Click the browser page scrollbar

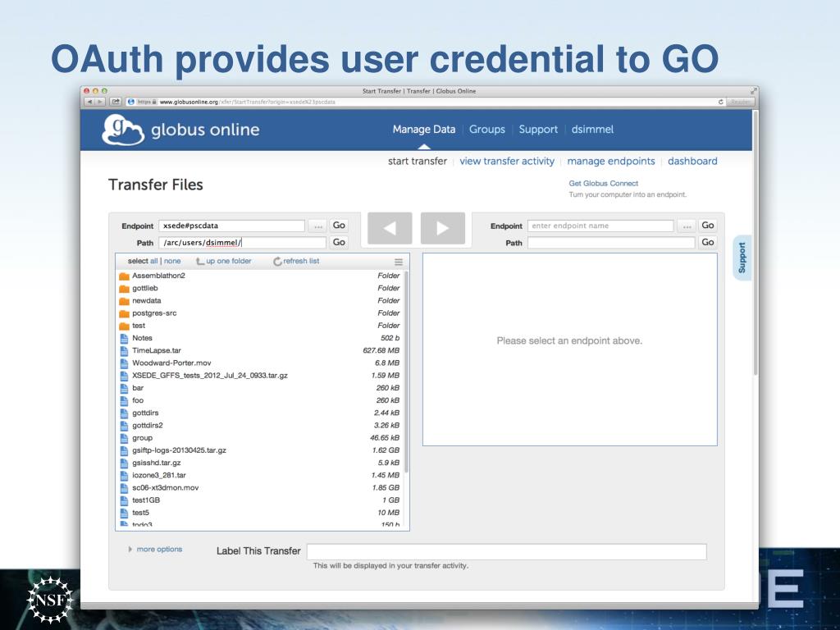pyautogui.click(x=756, y=243)
